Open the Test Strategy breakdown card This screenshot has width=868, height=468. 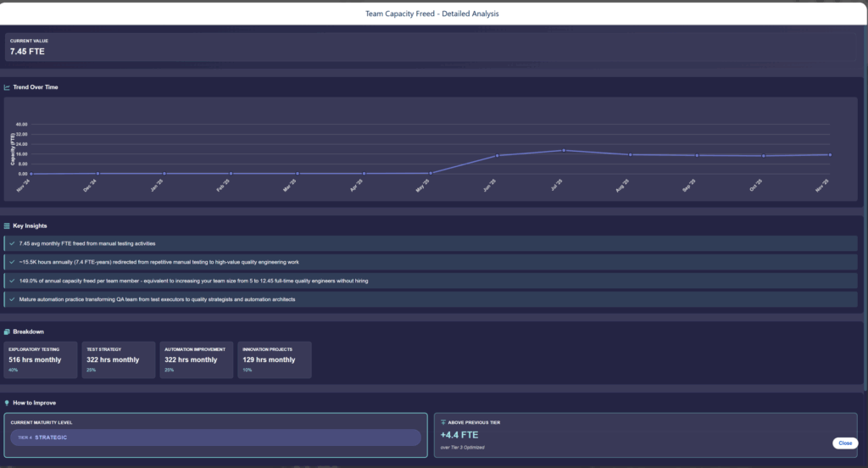point(119,359)
